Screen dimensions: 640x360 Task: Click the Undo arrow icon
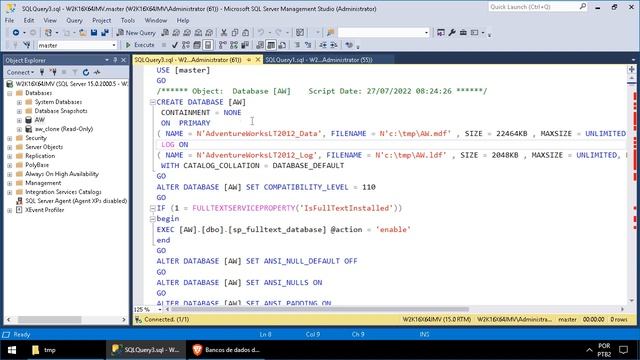pyautogui.click(x=261, y=33)
